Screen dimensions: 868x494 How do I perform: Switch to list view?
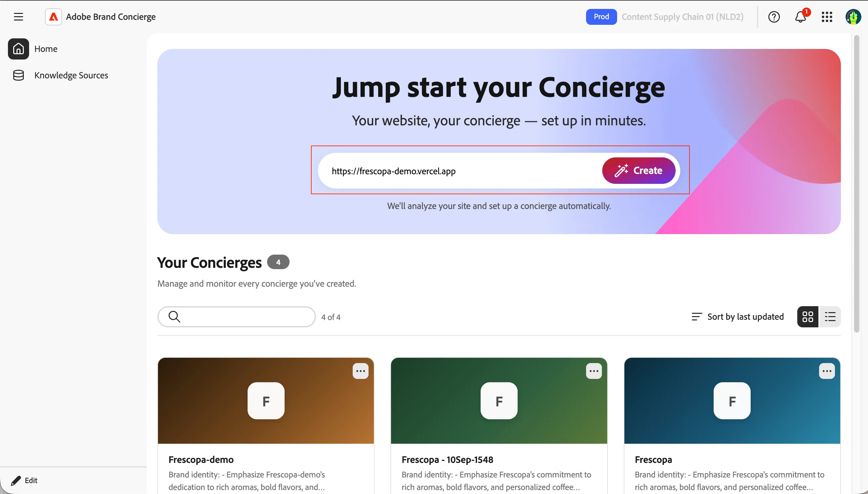(x=830, y=316)
